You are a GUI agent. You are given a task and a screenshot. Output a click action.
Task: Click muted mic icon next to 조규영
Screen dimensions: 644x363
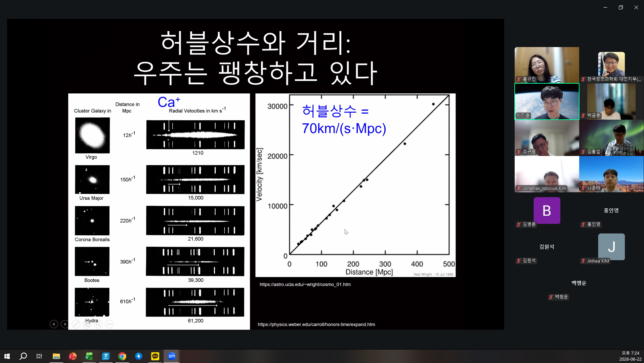pos(519,152)
